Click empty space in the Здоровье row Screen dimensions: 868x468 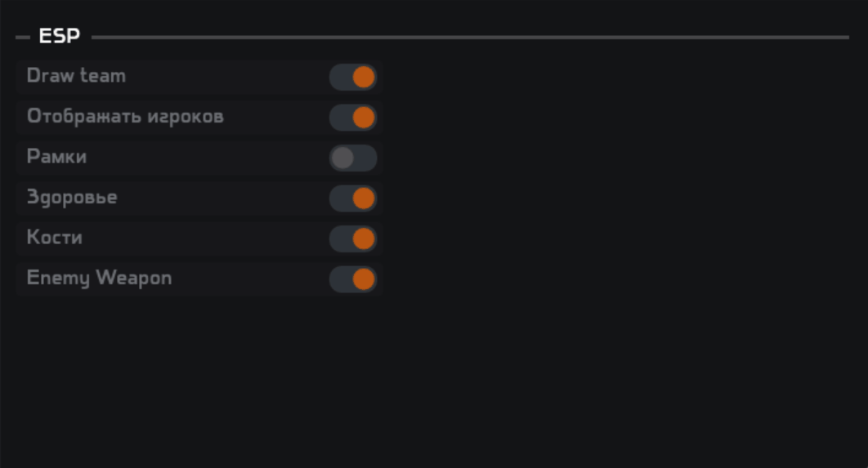click(x=221, y=198)
